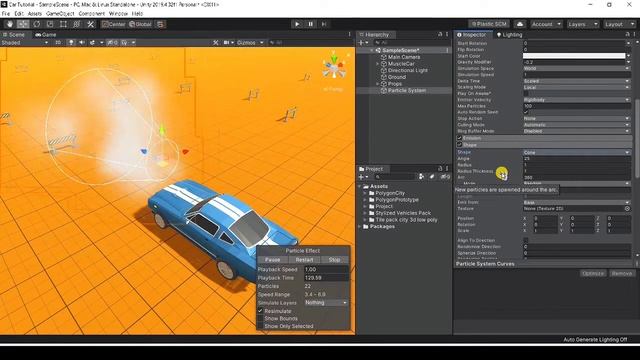The width and height of the screenshot is (640, 360).
Task: Switch to the Lighting tab
Action: pos(509,35)
